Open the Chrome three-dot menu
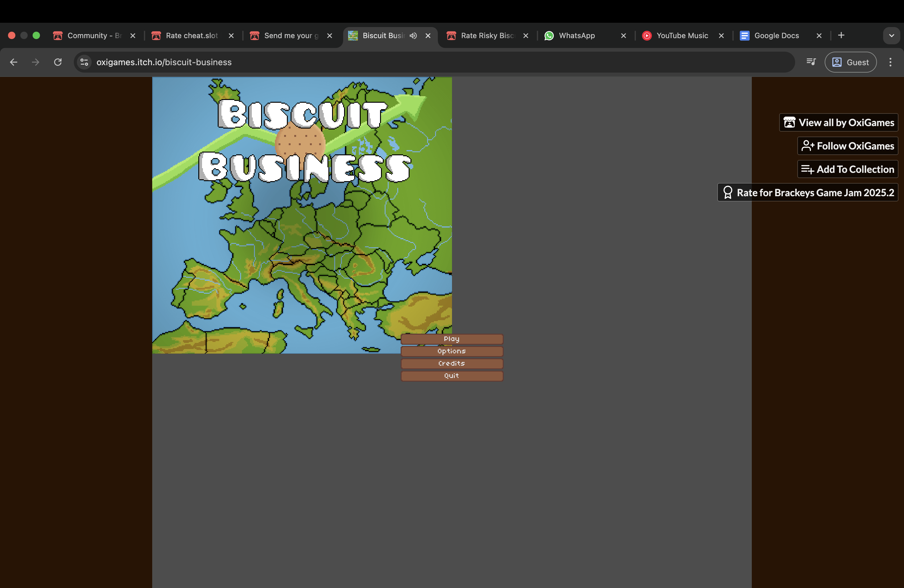The image size is (904, 588). pyautogui.click(x=890, y=62)
